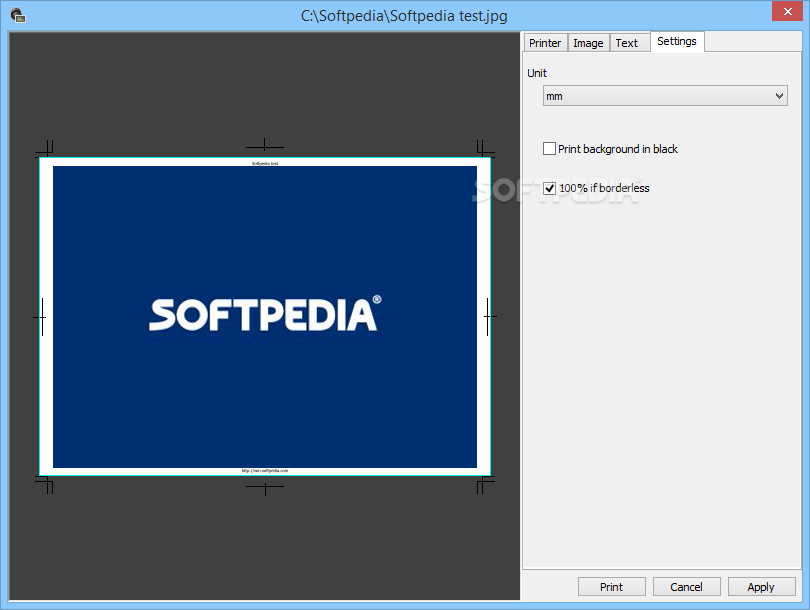This screenshot has height=610, width=810.
Task: Click the Unit label
Action: (537, 73)
